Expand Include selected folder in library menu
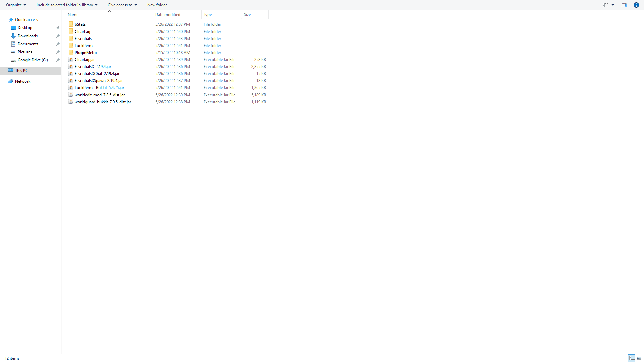Image resolution: width=644 pixels, height=362 pixels. coord(67,5)
